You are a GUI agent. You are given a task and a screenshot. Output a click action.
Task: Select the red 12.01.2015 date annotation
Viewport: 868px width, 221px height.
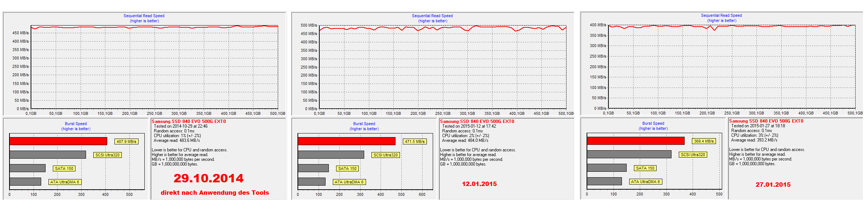pos(479,184)
